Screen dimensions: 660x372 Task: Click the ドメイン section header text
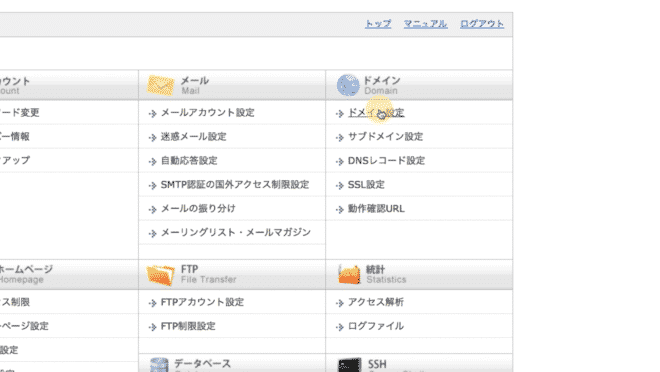point(382,80)
